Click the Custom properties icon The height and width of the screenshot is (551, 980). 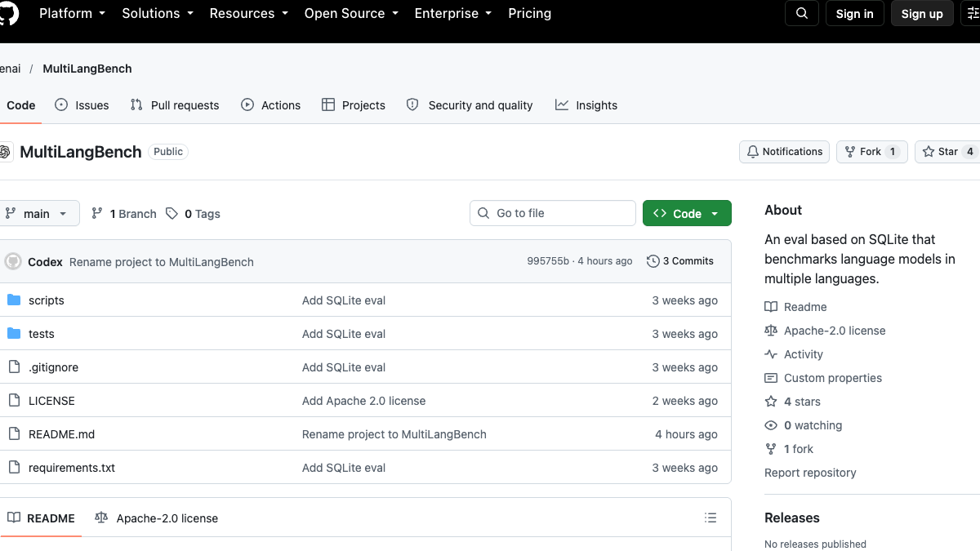coord(771,378)
